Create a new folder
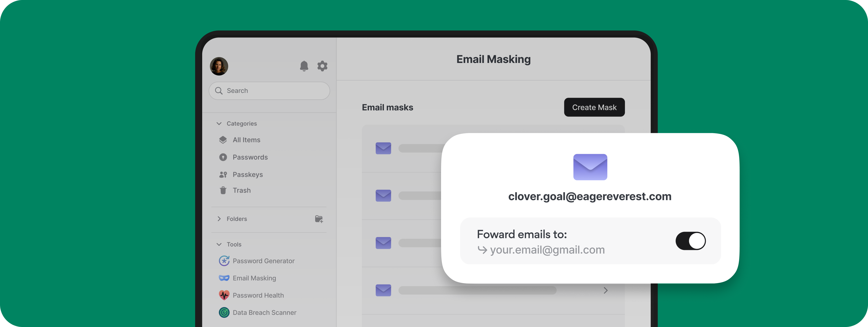 click(319, 219)
